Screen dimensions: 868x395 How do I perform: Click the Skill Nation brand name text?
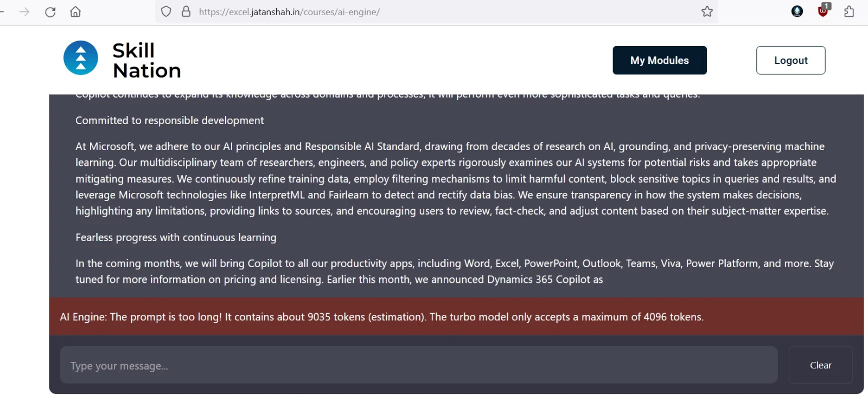click(x=146, y=60)
